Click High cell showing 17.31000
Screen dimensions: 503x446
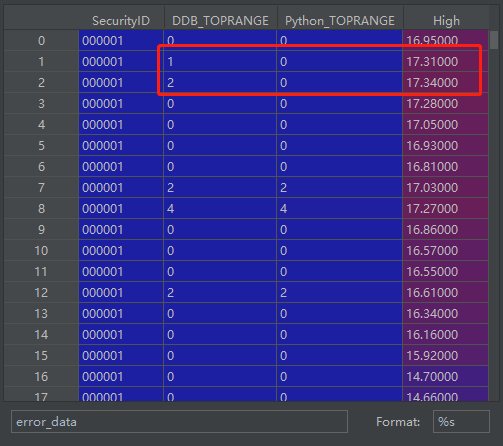click(x=445, y=62)
